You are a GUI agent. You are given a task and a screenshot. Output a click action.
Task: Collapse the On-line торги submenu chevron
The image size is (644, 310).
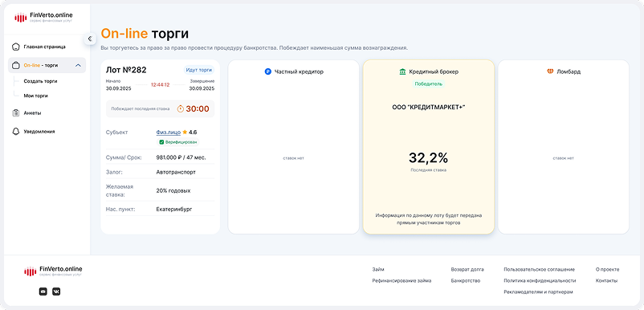point(79,65)
